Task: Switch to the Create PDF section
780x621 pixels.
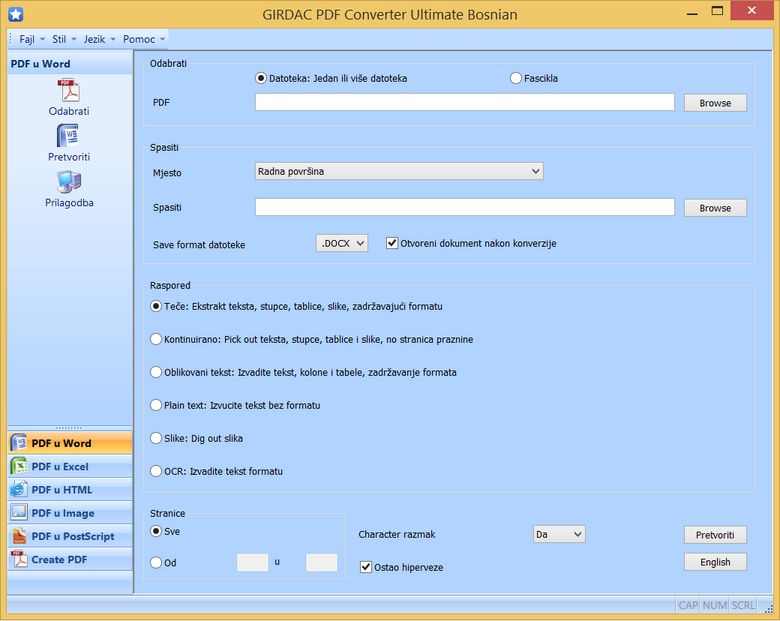Action: click(70, 559)
